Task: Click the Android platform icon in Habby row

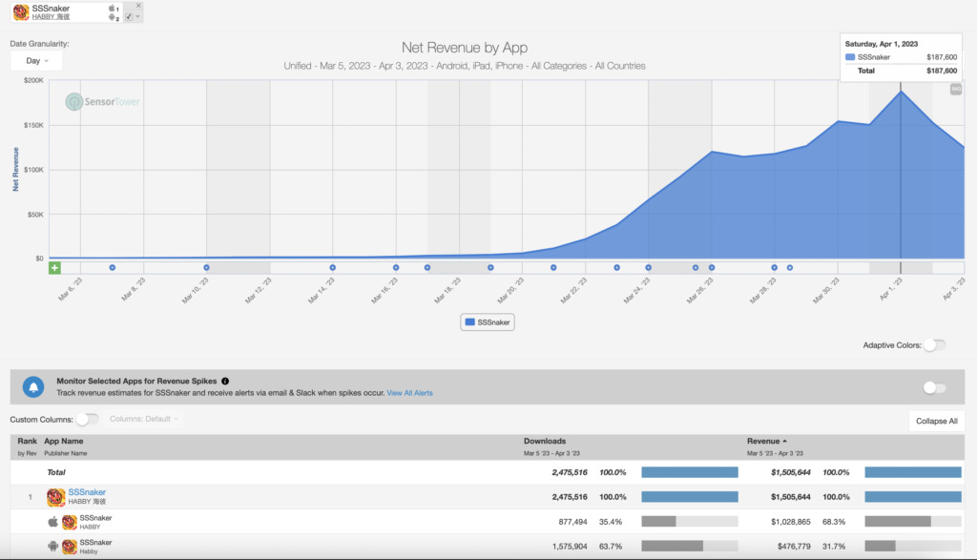Action: click(x=53, y=547)
